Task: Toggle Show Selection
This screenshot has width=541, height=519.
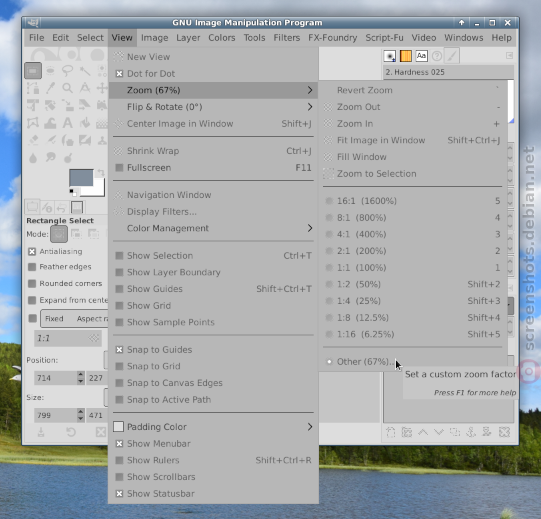Action: coord(213,256)
